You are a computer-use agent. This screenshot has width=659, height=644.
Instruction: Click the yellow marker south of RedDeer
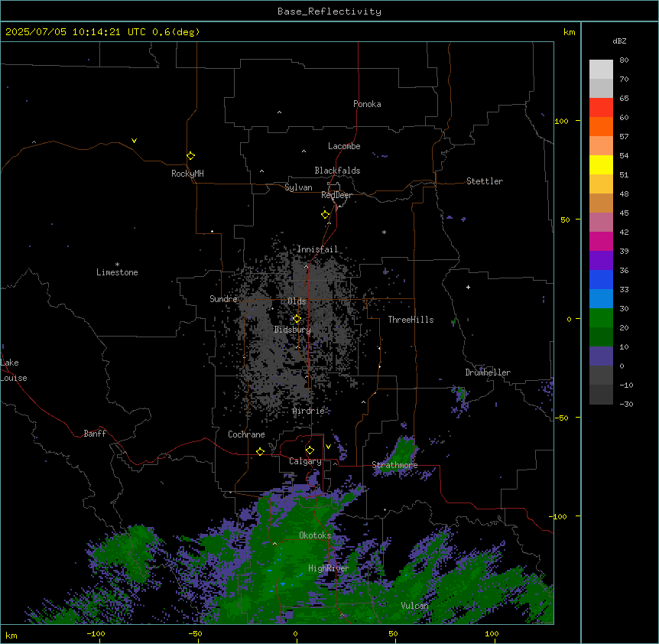pos(325,215)
